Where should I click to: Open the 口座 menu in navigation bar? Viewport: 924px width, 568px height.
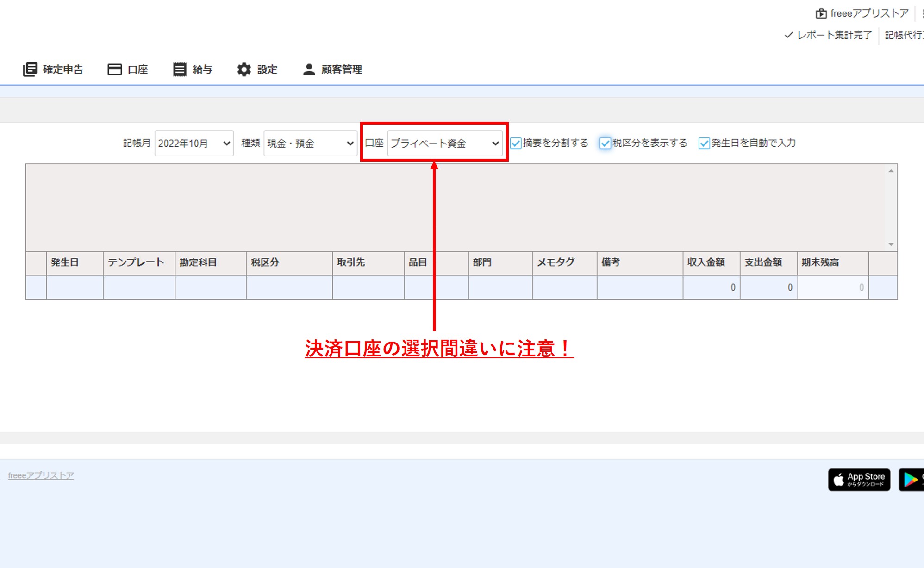128,69
